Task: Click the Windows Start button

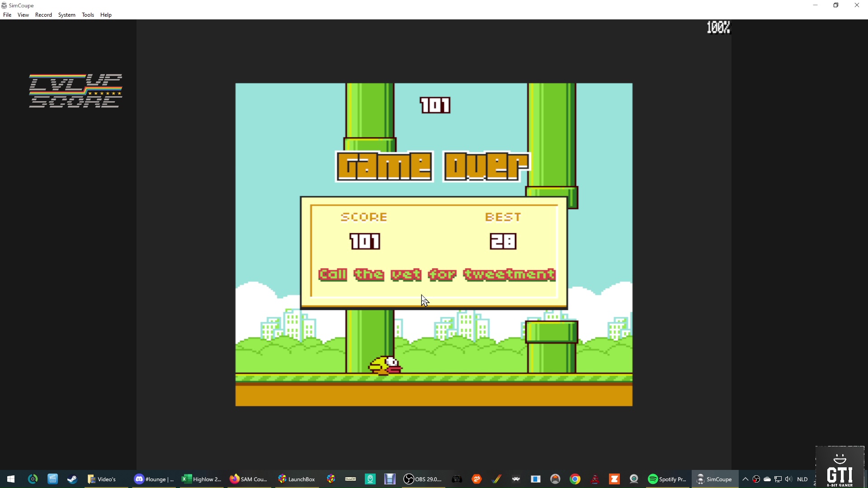Action: (11, 479)
